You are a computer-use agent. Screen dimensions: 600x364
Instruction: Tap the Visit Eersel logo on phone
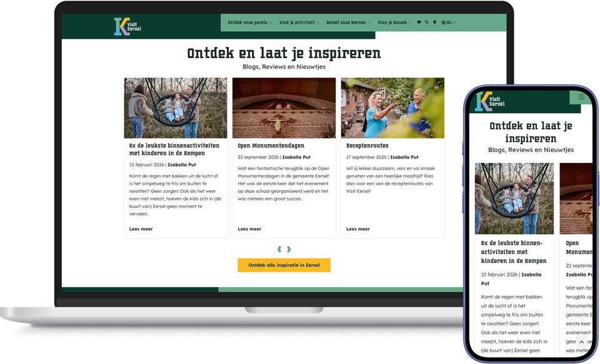[490, 102]
